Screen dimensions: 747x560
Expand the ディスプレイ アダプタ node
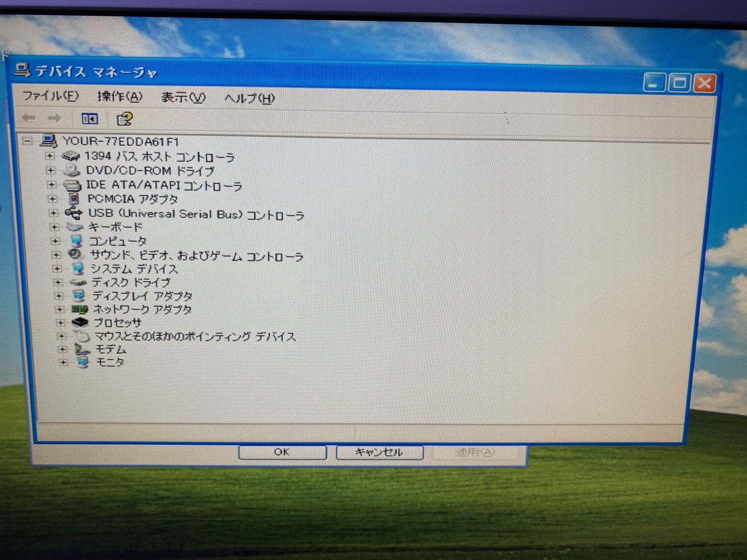coord(59,296)
